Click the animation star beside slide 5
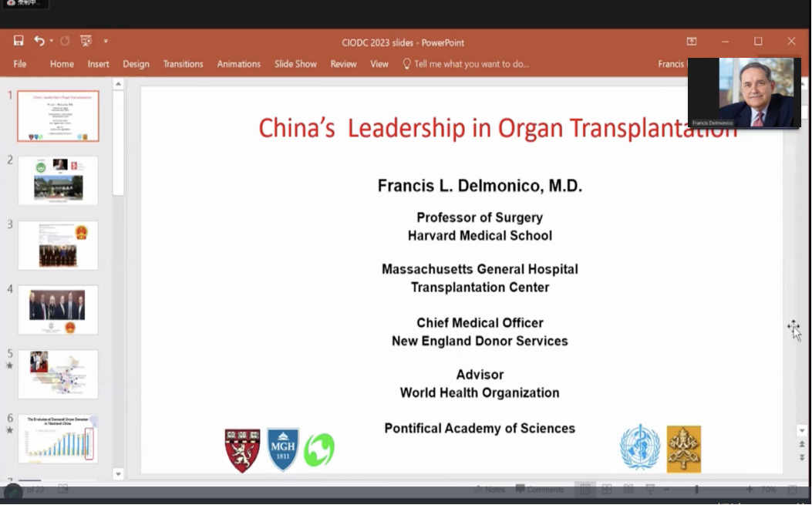812x505 pixels. (x=9, y=365)
